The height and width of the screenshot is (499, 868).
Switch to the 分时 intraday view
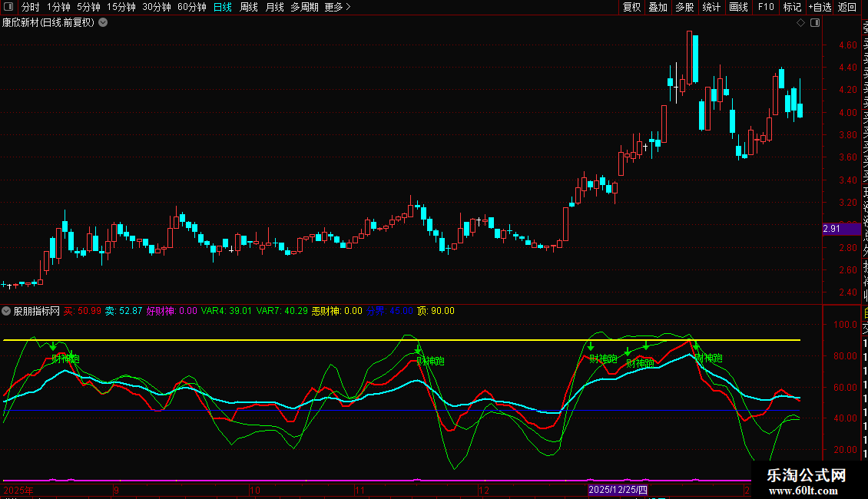coord(31,7)
